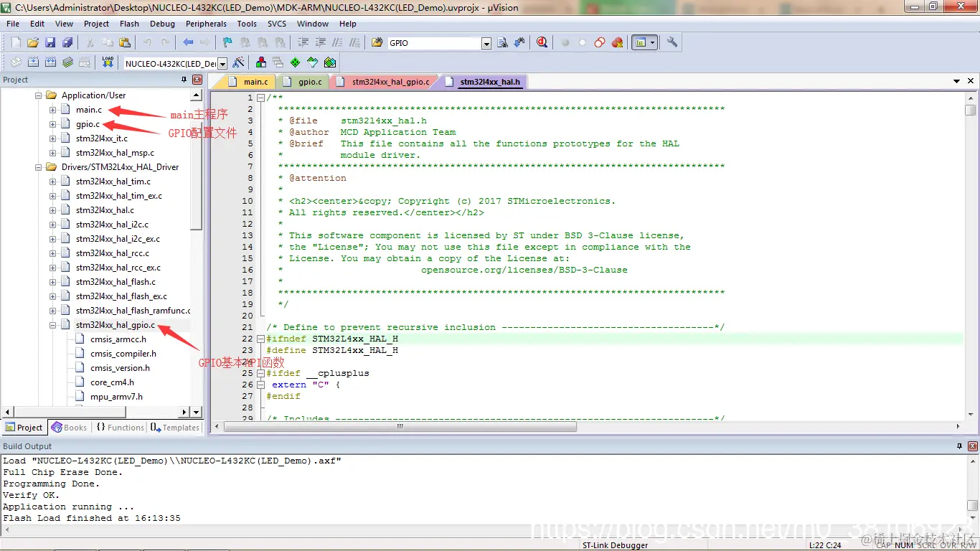Open the Debug menu
Image resolution: width=980 pixels, height=551 pixels.
click(162, 24)
